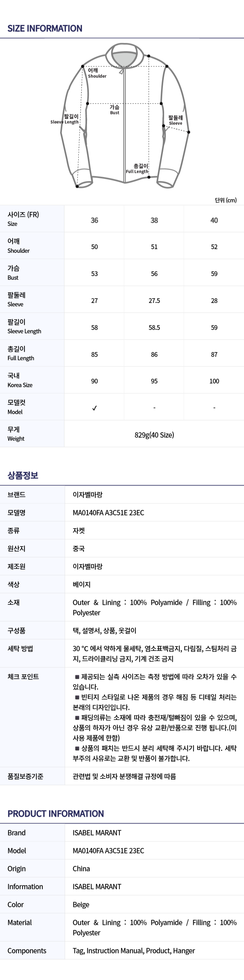Image resolution: width=244 pixels, height=980 pixels.
Task: Click the ISABEL MARANT Brand value
Action: 97,833
